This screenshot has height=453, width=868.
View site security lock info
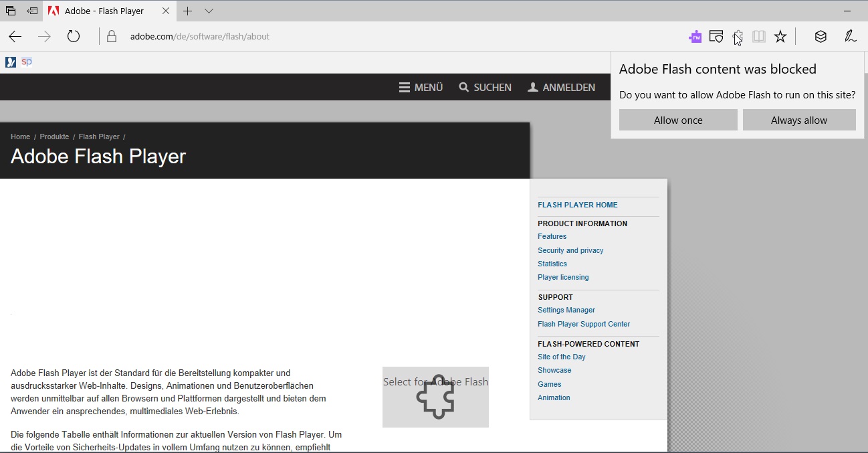pos(112,37)
